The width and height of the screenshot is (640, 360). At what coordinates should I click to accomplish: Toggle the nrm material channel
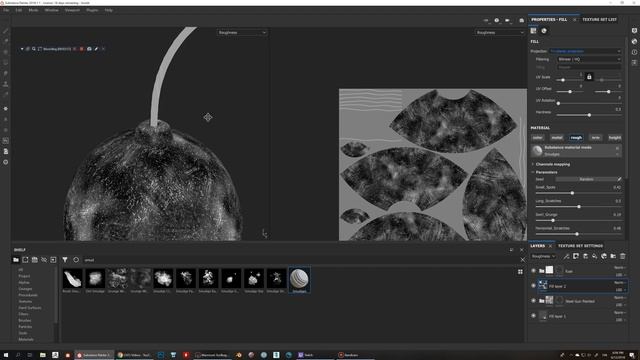[596, 138]
